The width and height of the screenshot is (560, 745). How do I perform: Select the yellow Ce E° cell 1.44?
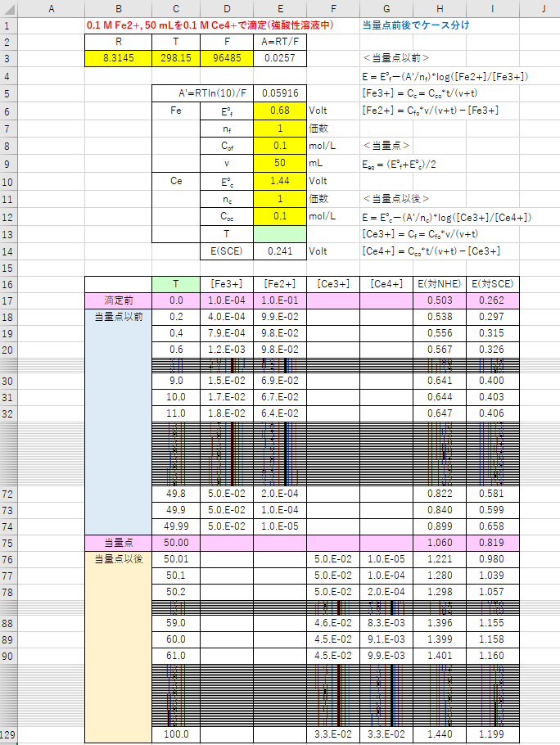(280, 181)
